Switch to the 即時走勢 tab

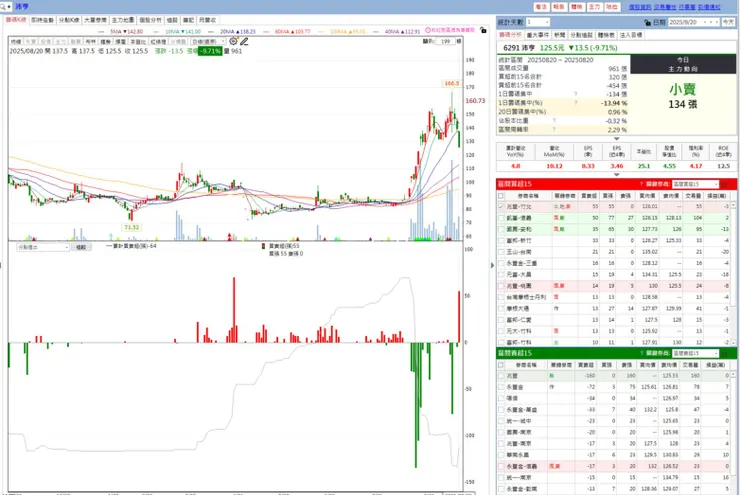pyautogui.click(x=42, y=20)
